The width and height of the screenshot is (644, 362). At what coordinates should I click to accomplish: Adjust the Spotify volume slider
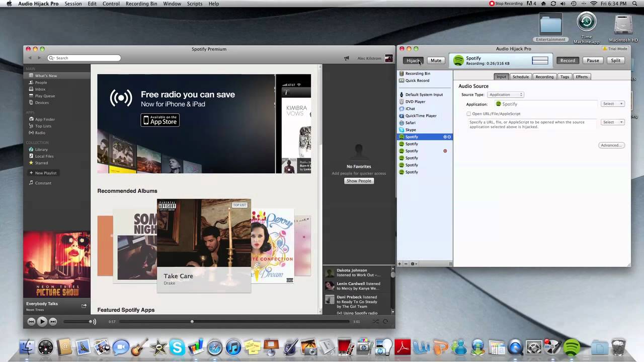point(77,321)
